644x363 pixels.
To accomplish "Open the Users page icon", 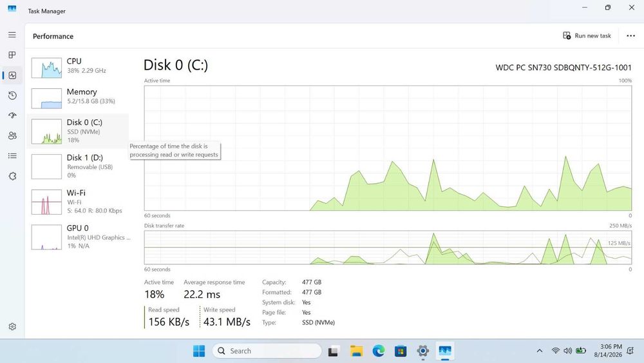I will 12,135.
